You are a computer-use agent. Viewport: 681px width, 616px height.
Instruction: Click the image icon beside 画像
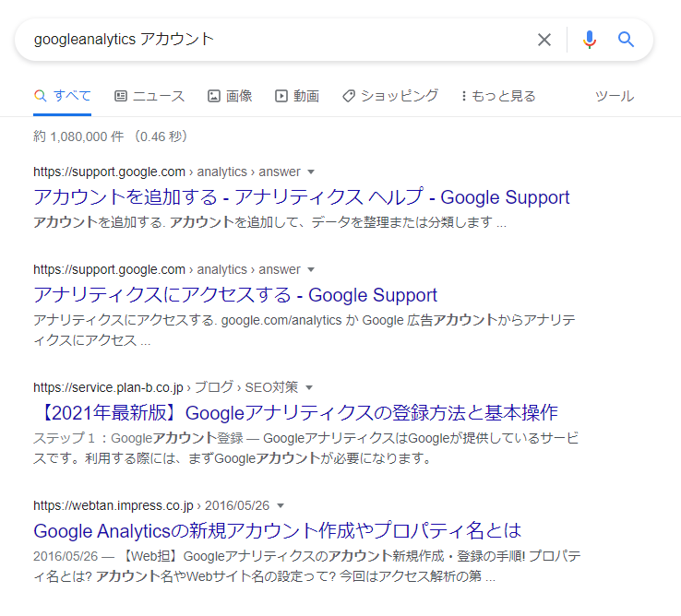214,96
